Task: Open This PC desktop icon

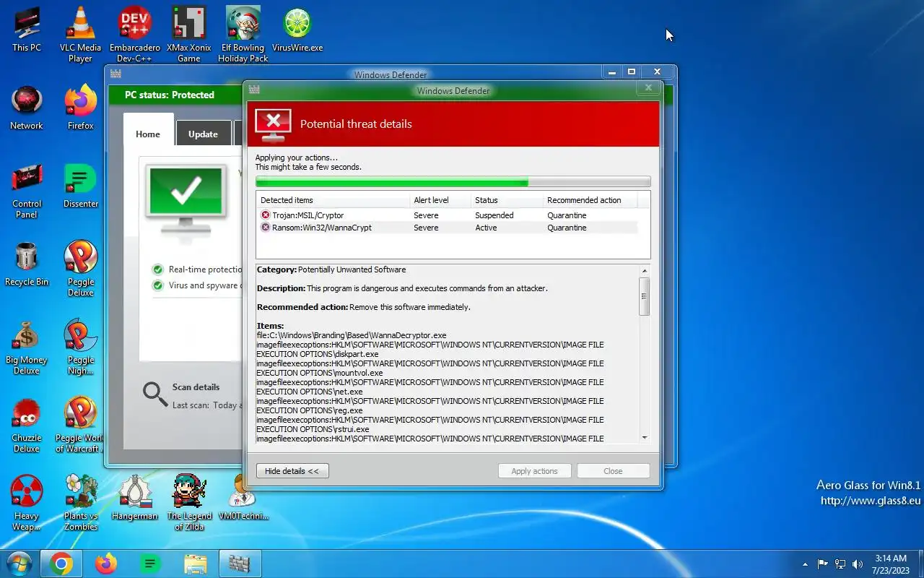Action: pos(27,29)
